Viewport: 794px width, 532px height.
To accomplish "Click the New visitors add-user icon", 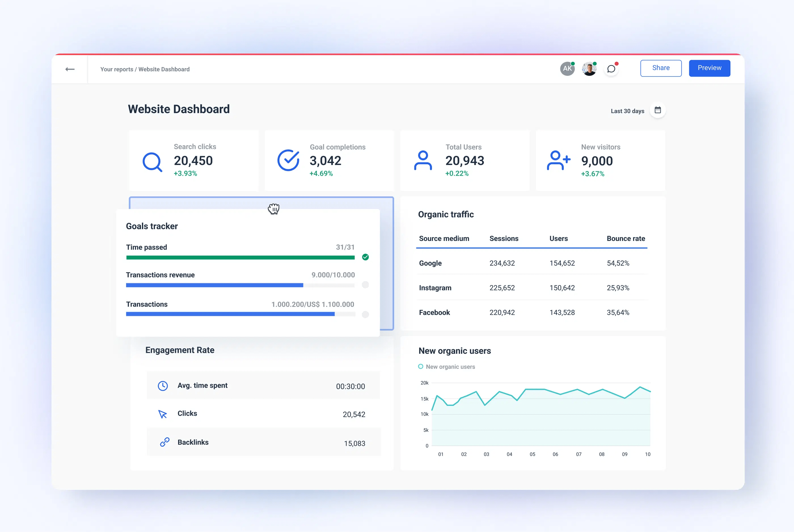I will pyautogui.click(x=558, y=160).
